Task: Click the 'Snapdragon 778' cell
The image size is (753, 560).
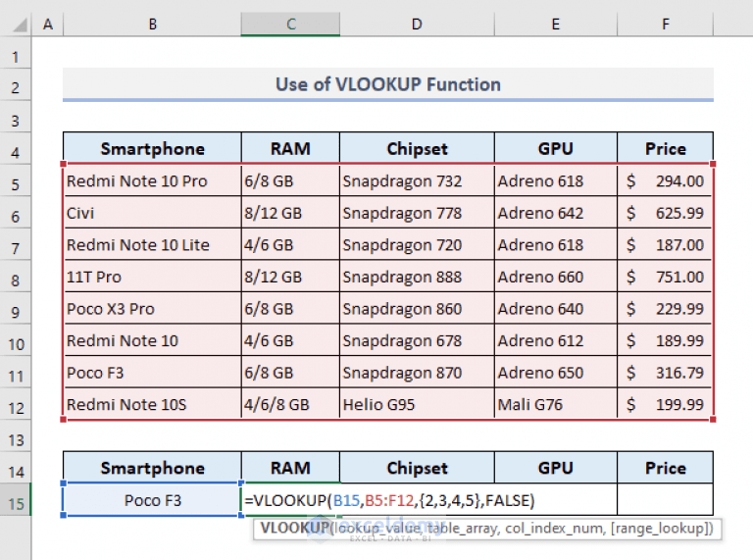Action: click(x=417, y=213)
